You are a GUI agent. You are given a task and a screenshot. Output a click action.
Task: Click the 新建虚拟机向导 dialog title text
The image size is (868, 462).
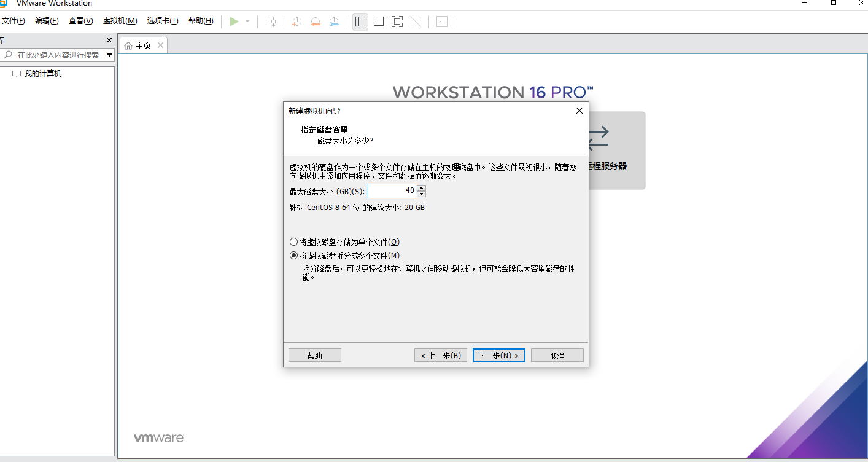[x=314, y=111]
